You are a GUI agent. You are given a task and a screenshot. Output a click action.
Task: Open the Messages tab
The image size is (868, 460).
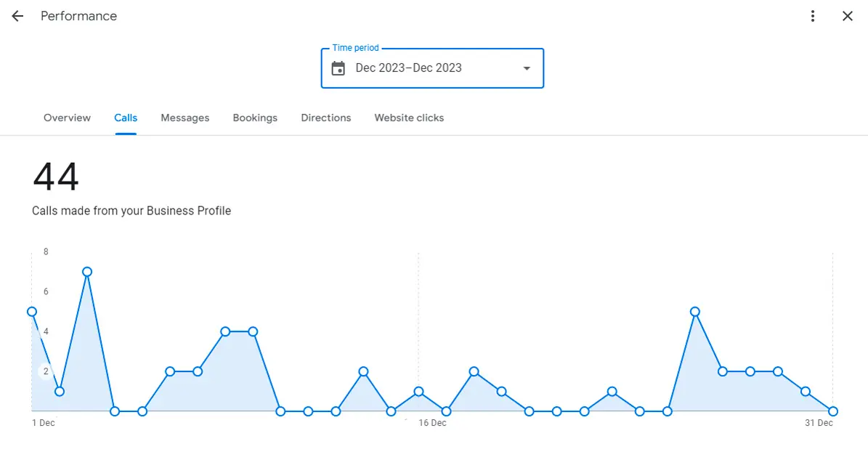click(x=185, y=118)
